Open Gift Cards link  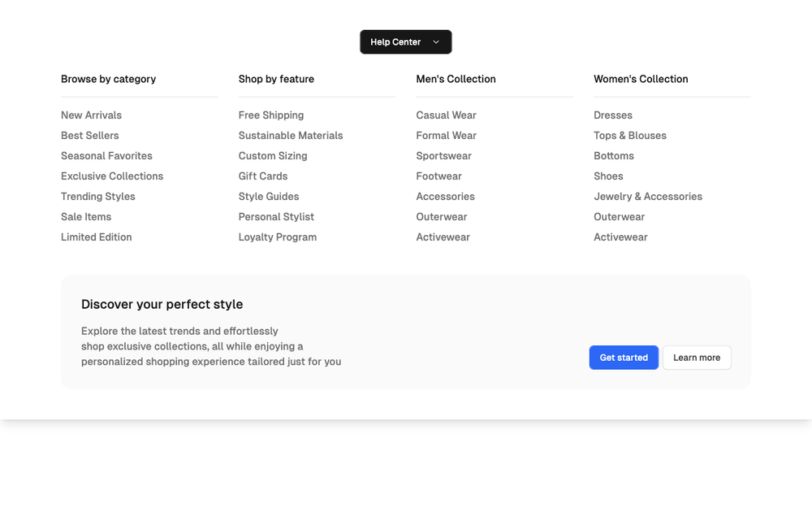coord(263,176)
